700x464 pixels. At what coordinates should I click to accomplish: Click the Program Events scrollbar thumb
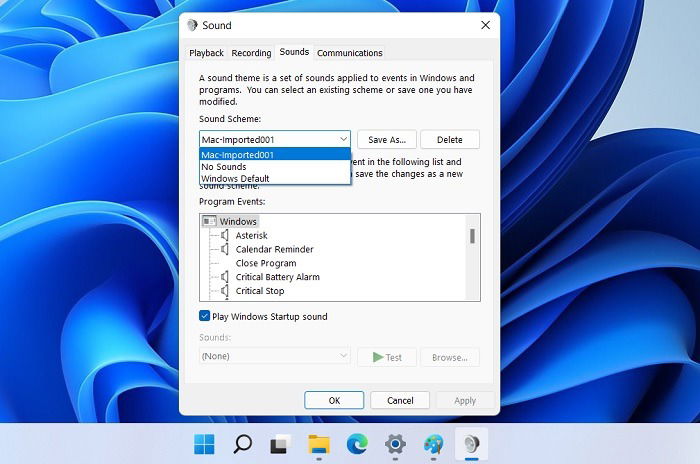[x=472, y=236]
